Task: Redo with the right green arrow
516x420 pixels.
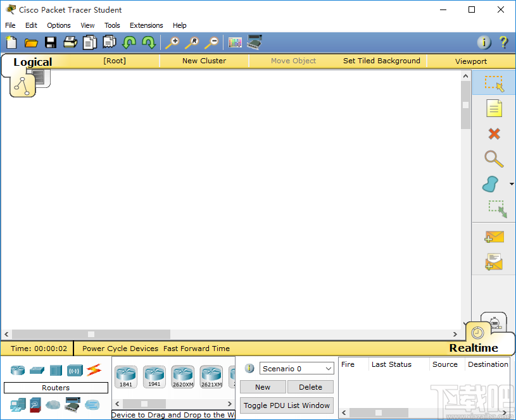Action: [x=149, y=42]
